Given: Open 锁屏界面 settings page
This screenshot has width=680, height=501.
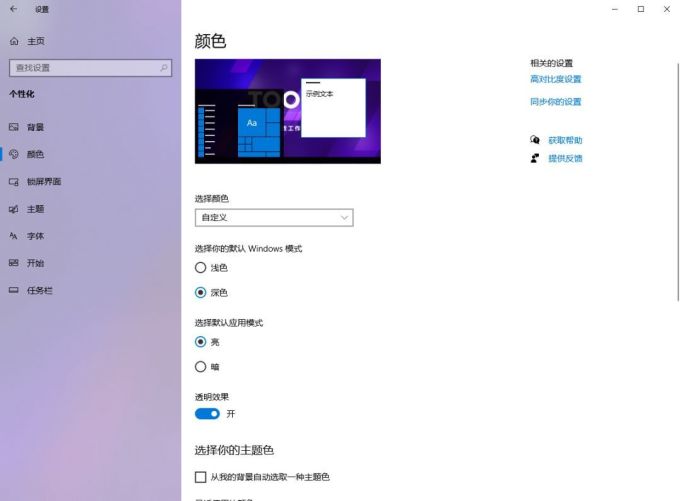Looking at the screenshot, I should tap(44, 182).
